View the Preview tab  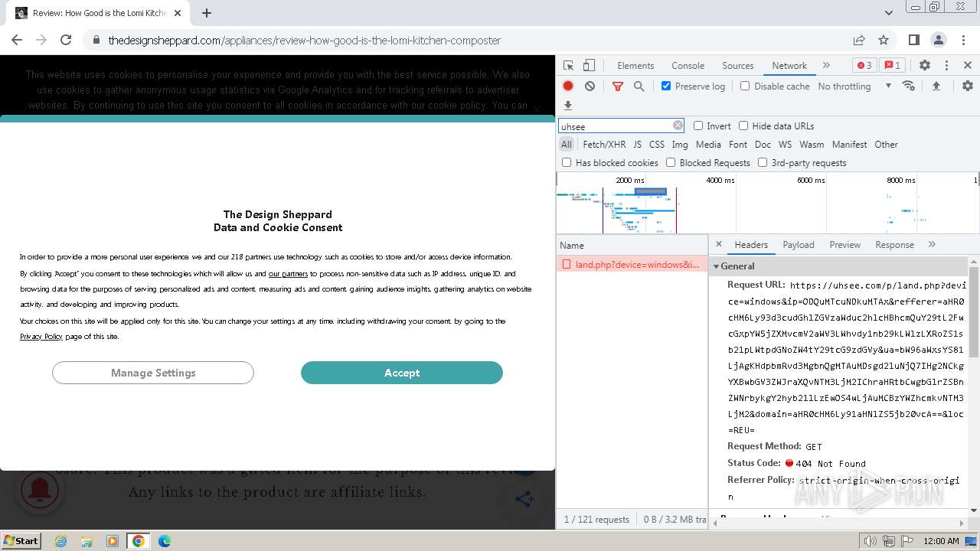click(x=844, y=245)
